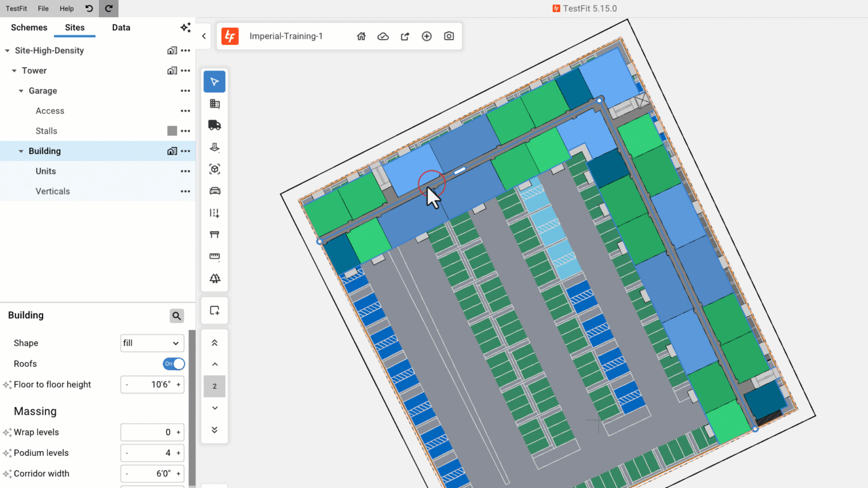Click the home view icon
Screen dimensions: 868x488
361,36
